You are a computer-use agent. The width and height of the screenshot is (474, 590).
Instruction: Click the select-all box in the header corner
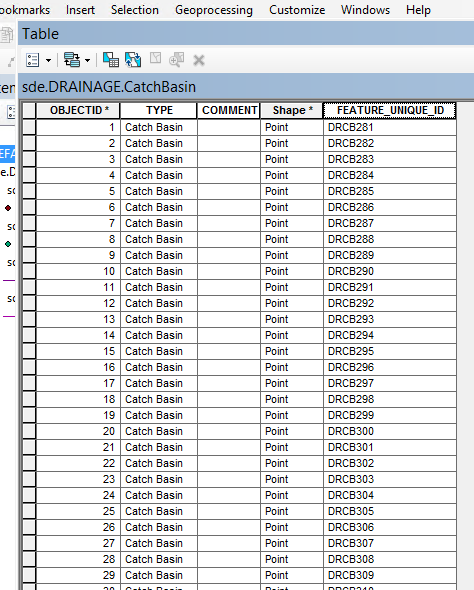click(29, 111)
